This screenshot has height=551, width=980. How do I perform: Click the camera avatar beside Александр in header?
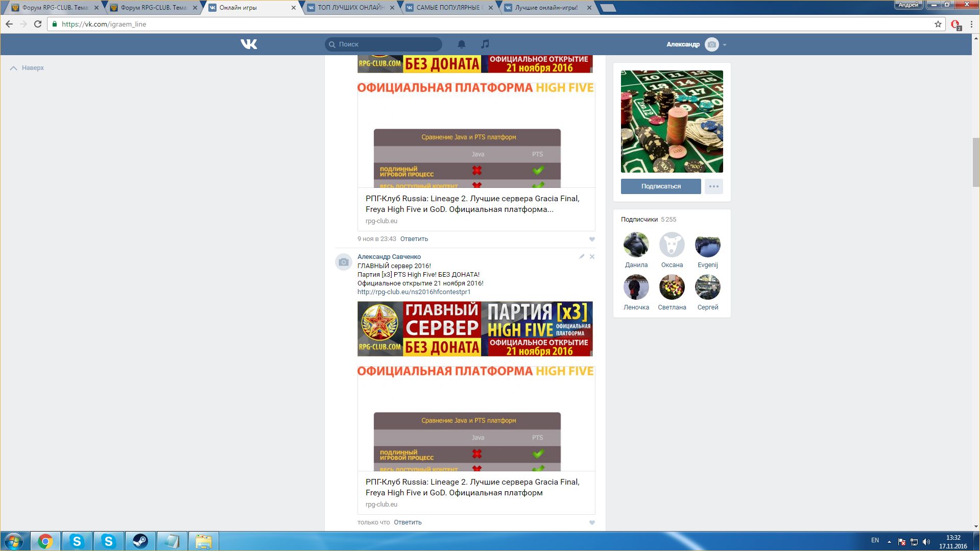click(x=711, y=44)
